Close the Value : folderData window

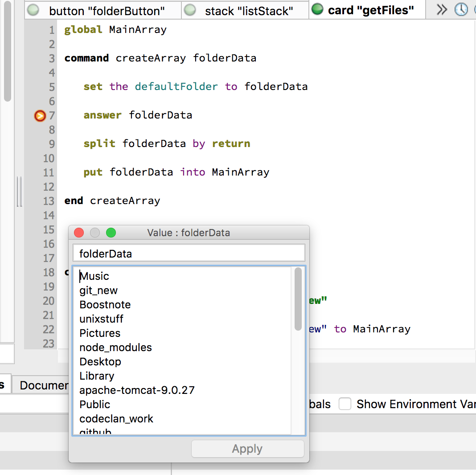(x=79, y=233)
